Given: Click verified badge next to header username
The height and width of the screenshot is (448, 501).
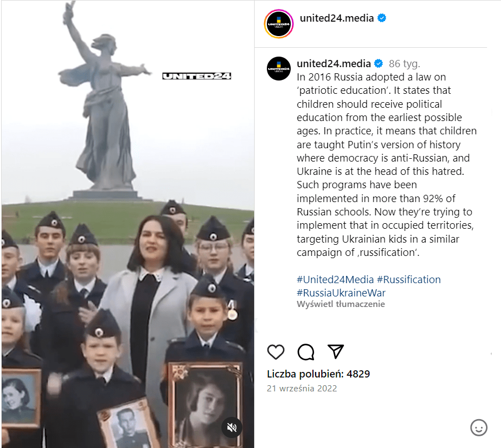Looking at the screenshot, I should (x=382, y=18).
